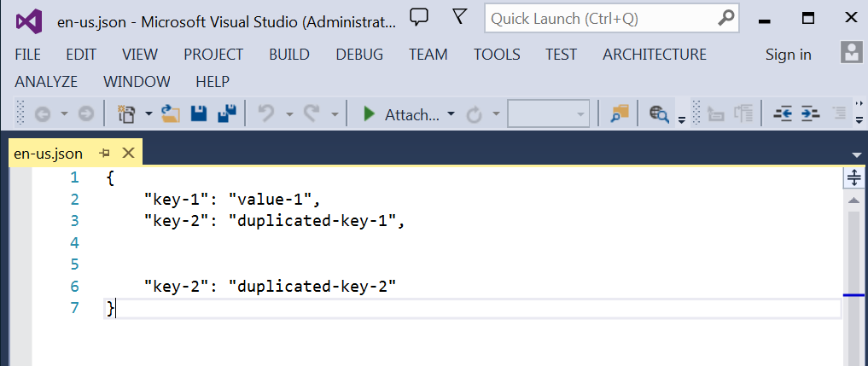The image size is (868, 366).
Task: Open the toolbar options overflow after Browser Link
Action: pyautogui.click(x=682, y=119)
